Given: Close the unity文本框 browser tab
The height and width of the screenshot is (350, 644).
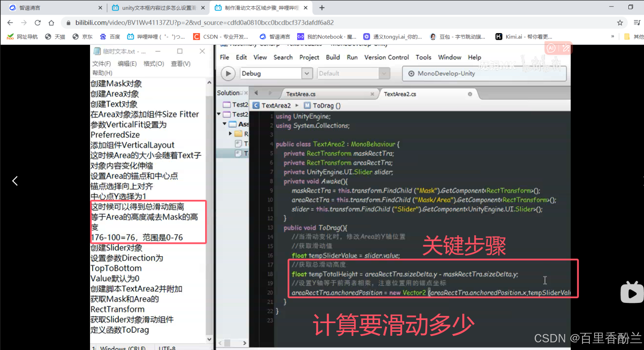Looking at the screenshot, I should [203, 8].
